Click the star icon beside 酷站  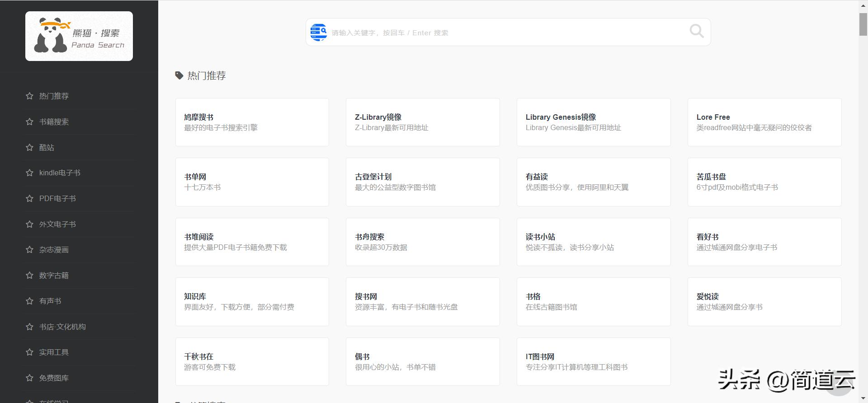click(x=29, y=147)
